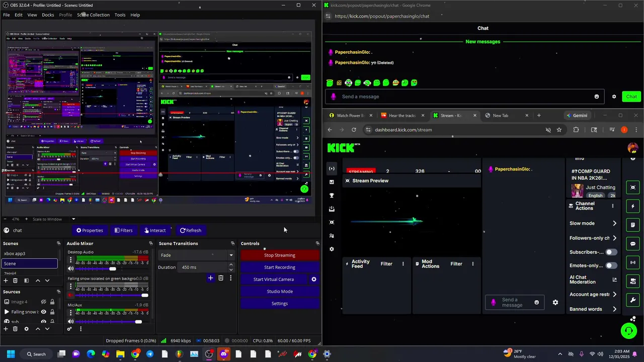Add a new scene with the plus icon
This screenshot has height=362, width=644.
click(6, 281)
